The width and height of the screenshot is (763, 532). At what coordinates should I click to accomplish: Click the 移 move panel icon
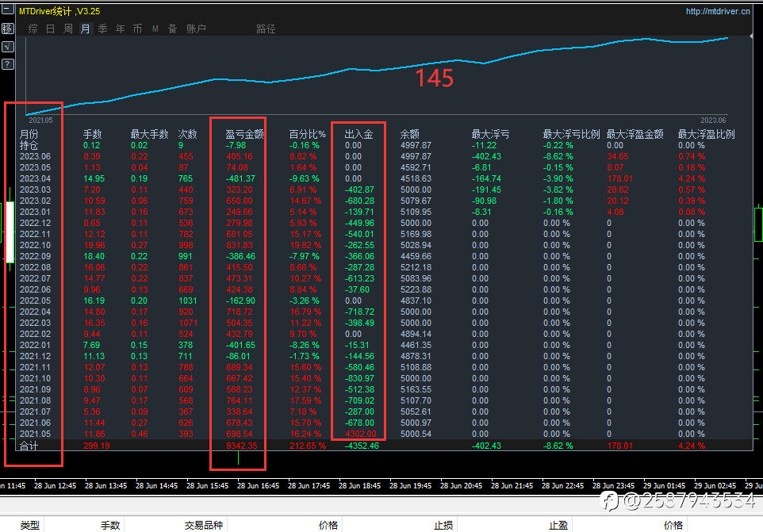click(8, 29)
